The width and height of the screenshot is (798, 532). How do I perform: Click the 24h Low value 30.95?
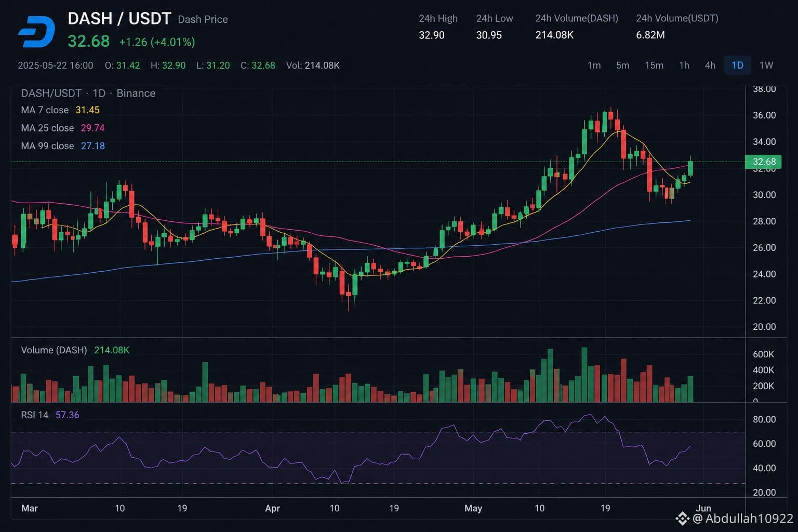(489, 35)
